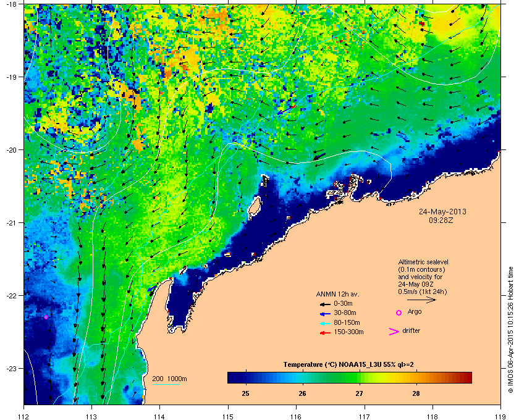The image size is (519, 420).
Task: Click the cyan 80-150m legend arrow
Action: pos(325,324)
